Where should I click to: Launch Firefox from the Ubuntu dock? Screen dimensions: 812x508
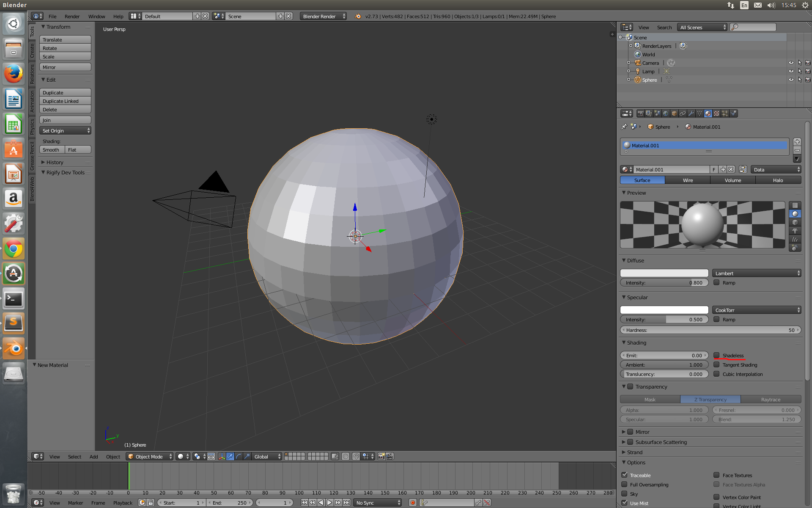[14, 74]
